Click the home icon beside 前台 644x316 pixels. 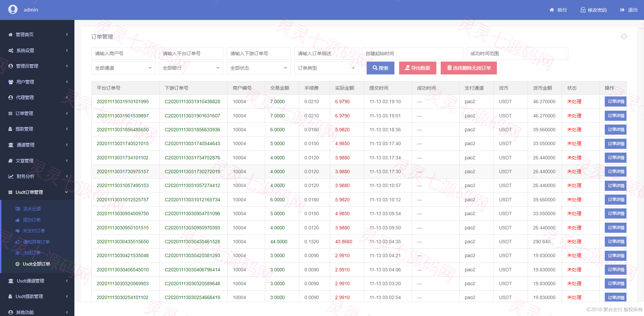(x=552, y=10)
